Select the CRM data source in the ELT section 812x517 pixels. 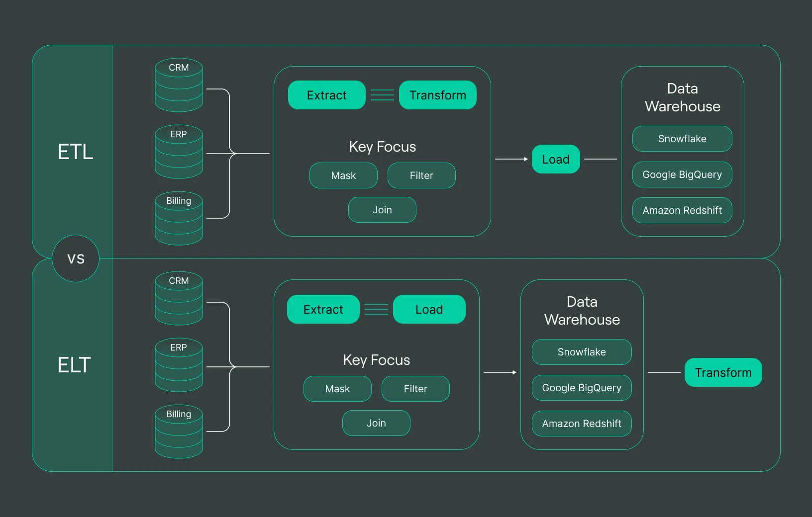178,298
